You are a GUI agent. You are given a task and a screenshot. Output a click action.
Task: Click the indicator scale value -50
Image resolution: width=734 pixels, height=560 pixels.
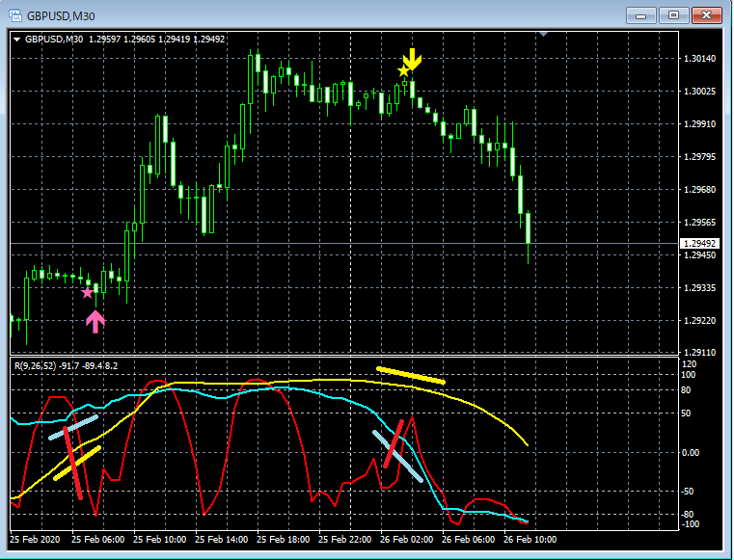688,492
